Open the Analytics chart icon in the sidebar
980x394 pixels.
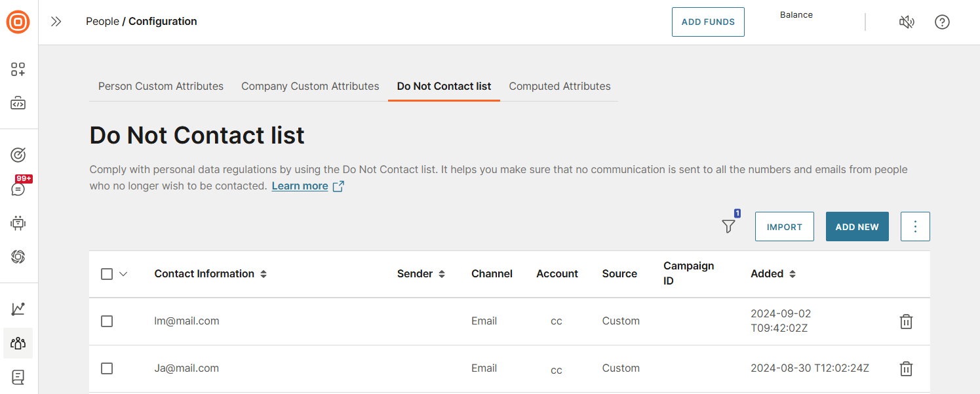click(x=18, y=308)
